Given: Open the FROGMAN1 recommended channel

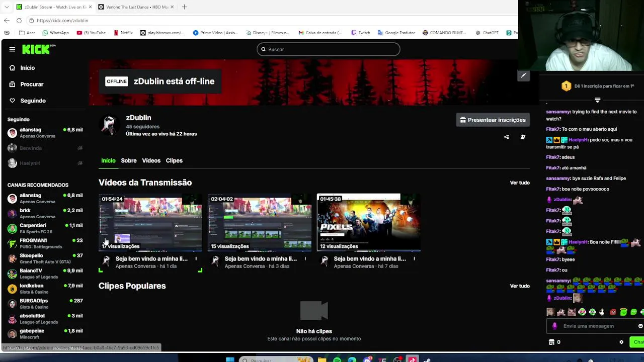Looking at the screenshot, I should tap(45, 243).
